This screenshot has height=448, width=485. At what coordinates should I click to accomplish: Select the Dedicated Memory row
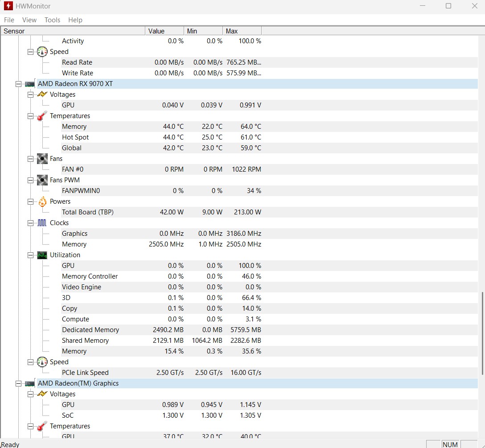click(269, 330)
